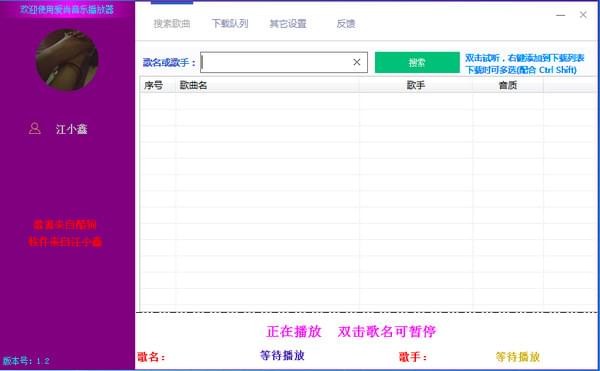Click the 双击试听 usage hint text
This screenshot has height=371, width=600.
point(524,58)
